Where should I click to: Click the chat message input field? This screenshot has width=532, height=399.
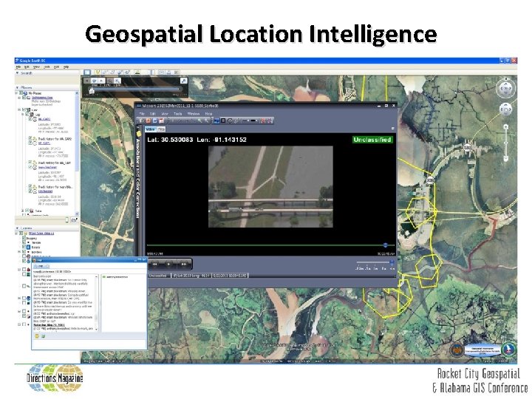(89, 344)
